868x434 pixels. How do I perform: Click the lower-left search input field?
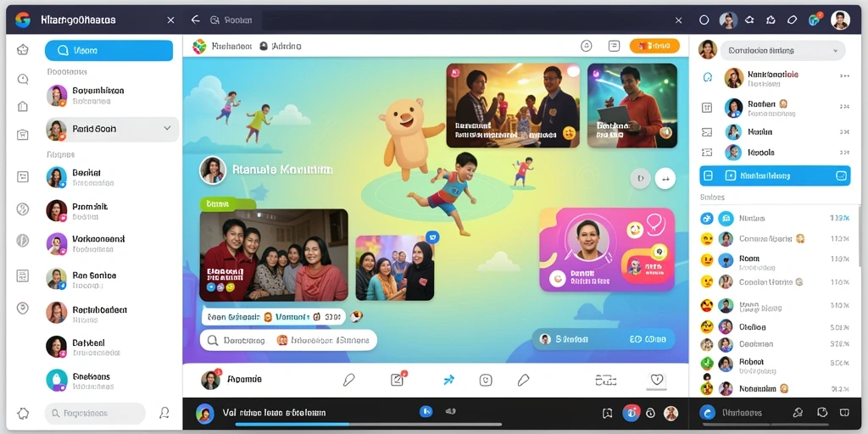95,414
